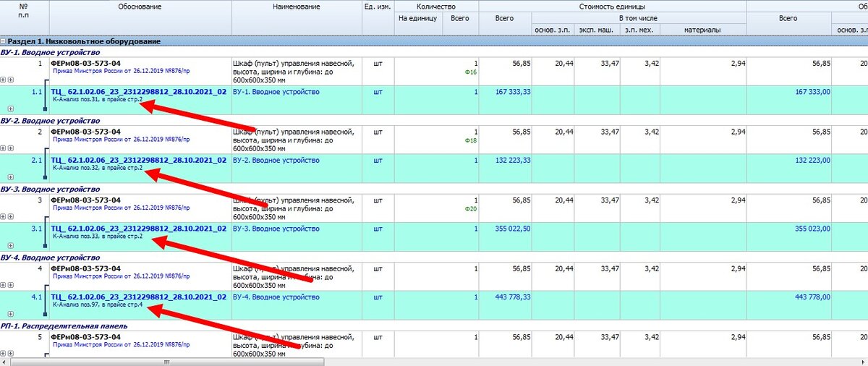The height and width of the screenshot is (366, 868).
Task: Click К-Анализ поз.31 price reference text
Action: (98, 99)
